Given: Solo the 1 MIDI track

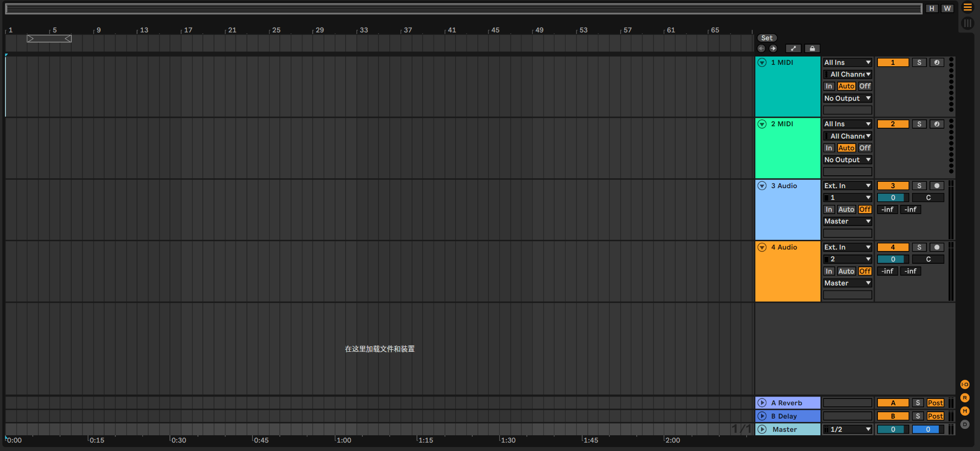Looking at the screenshot, I should click(919, 62).
